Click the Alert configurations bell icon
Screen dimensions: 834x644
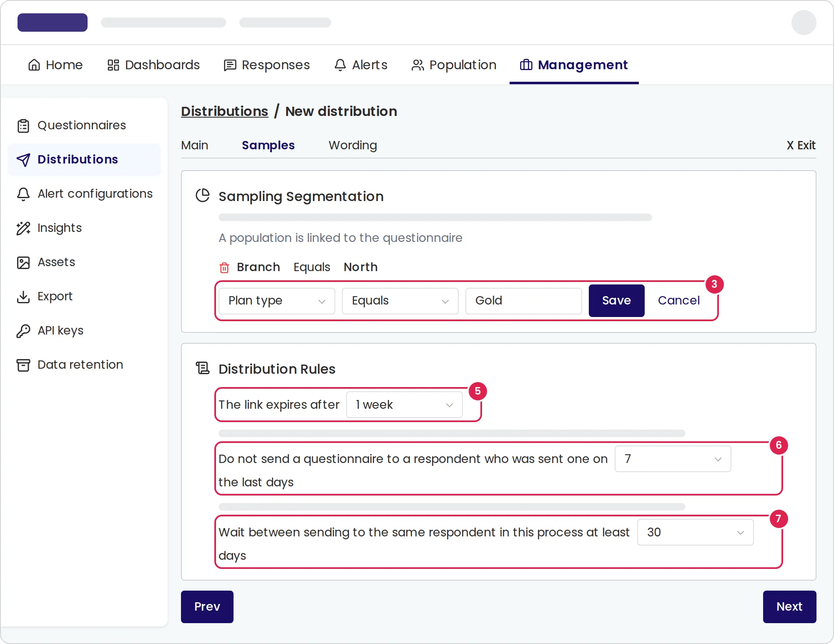click(x=23, y=194)
